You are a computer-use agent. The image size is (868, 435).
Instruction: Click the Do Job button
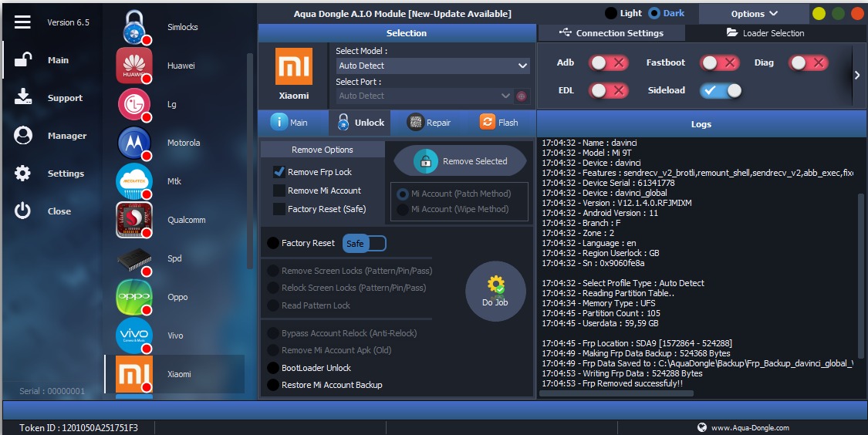[x=495, y=291]
